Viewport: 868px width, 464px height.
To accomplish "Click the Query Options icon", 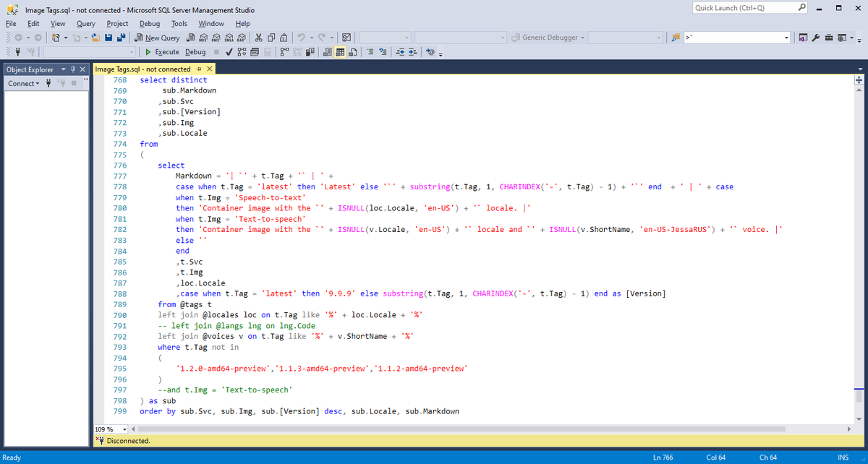I will [x=255, y=52].
